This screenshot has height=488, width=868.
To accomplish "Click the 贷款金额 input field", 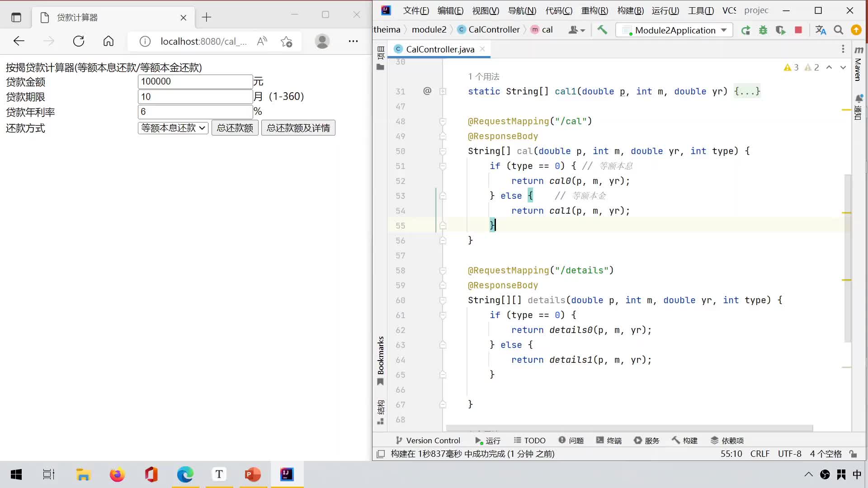I will click(194, 82).
